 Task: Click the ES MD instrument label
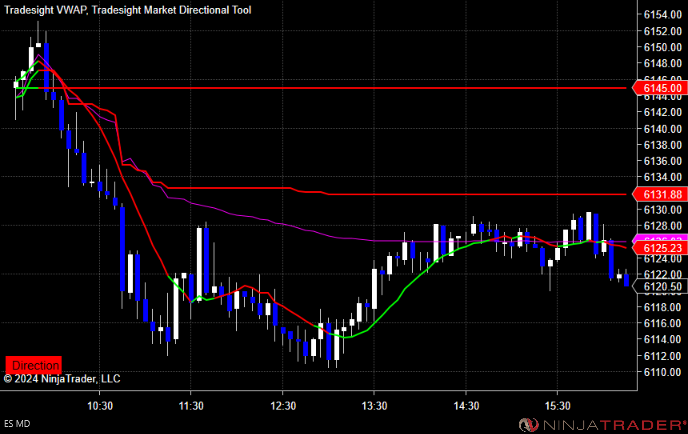click(x=17, y=423)
